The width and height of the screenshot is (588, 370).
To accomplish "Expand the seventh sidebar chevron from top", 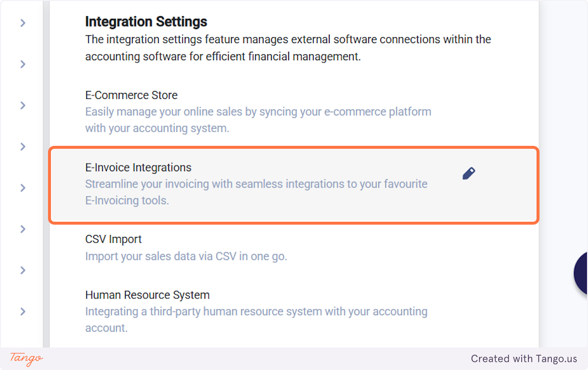I will [23, 270].
